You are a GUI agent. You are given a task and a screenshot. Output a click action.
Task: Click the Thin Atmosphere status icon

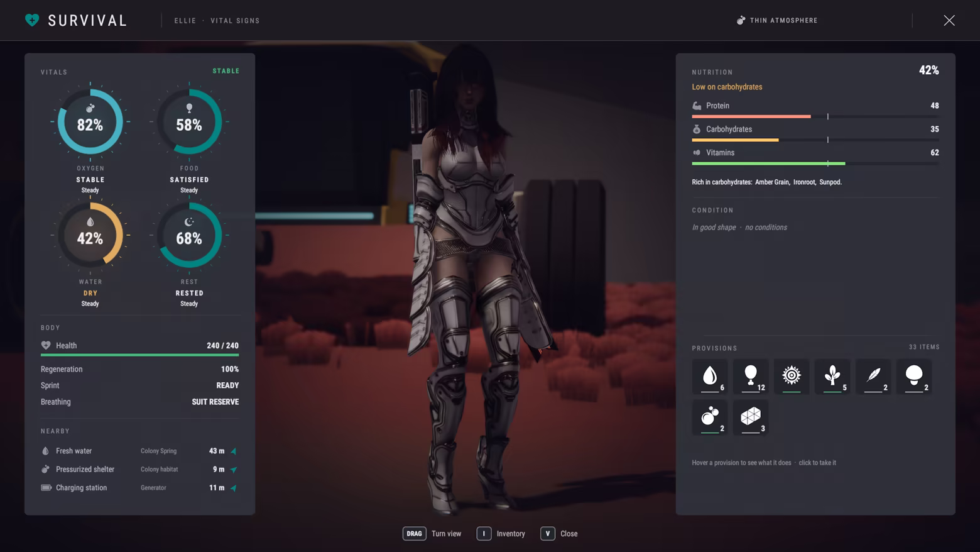click(x=741, y=20)
